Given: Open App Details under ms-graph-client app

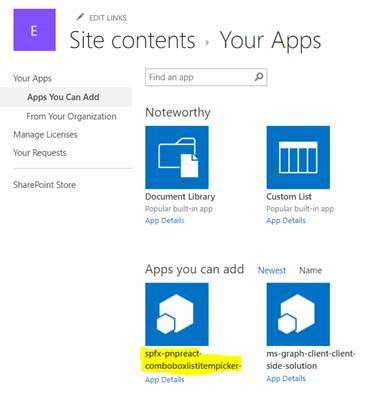Looking at the screenshot, I should pos(286,379).
